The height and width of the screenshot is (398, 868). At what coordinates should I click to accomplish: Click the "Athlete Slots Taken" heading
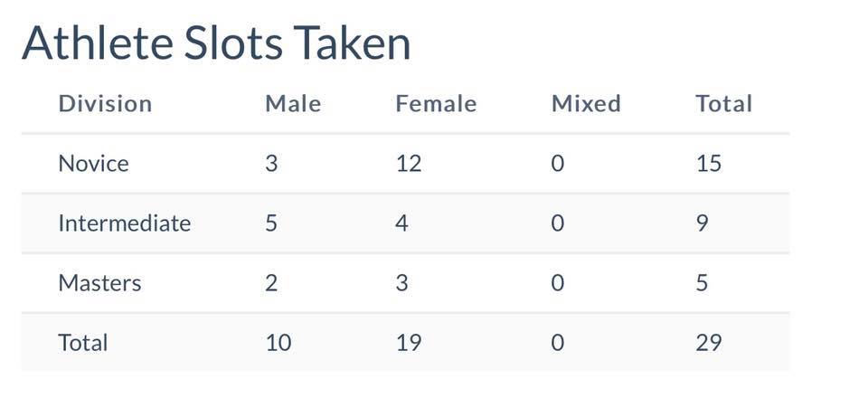click(x=216, y=43)
